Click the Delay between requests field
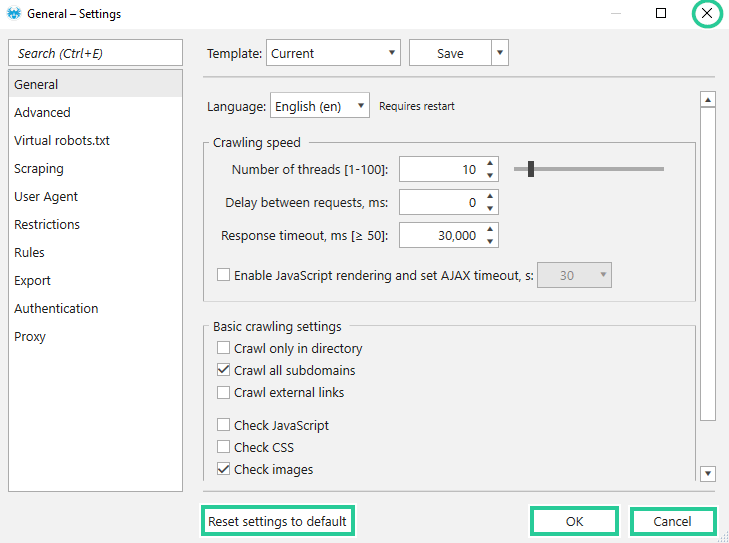 coord(441,202)
